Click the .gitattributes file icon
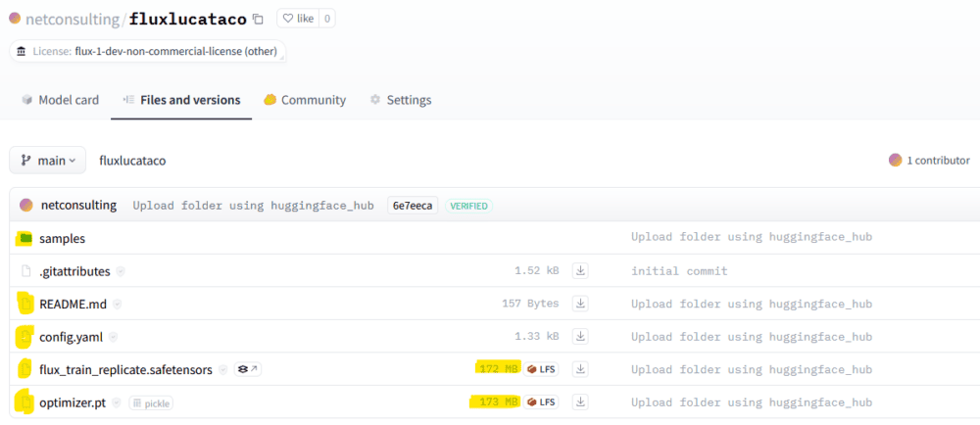Screen dimensions: 980x425 click(x=25, y=271)
